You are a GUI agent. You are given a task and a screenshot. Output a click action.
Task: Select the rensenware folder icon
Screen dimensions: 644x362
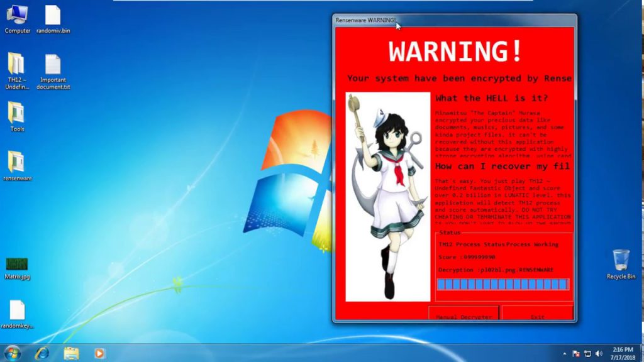point(17,162)
